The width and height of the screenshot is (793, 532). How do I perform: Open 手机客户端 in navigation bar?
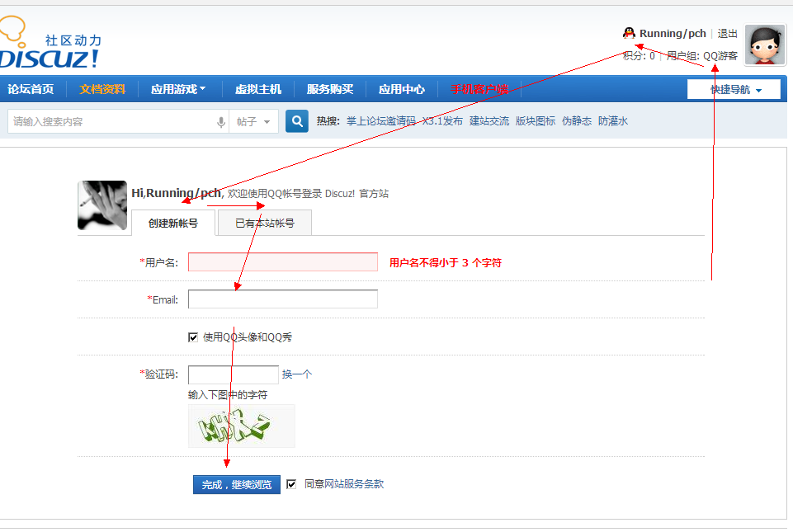[479, 90]
